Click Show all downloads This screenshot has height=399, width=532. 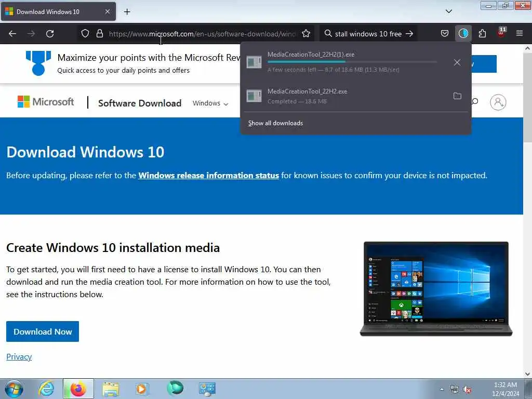click(275, 123)
